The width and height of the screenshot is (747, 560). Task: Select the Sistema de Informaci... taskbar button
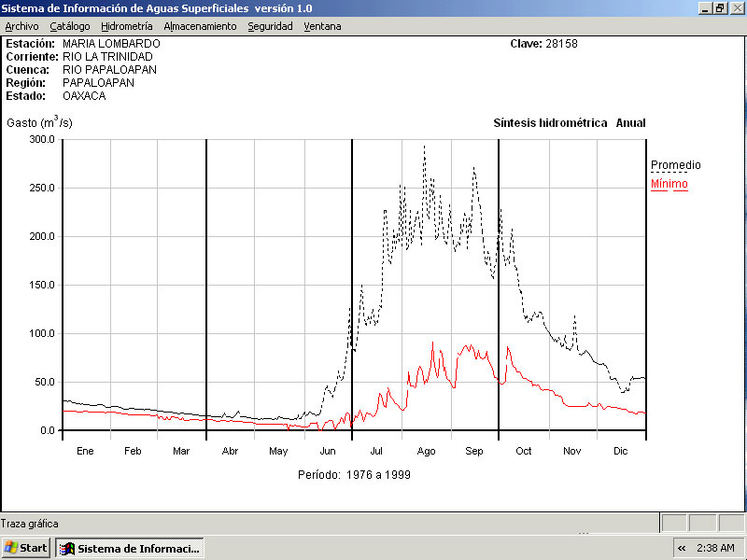pos(130,548)
